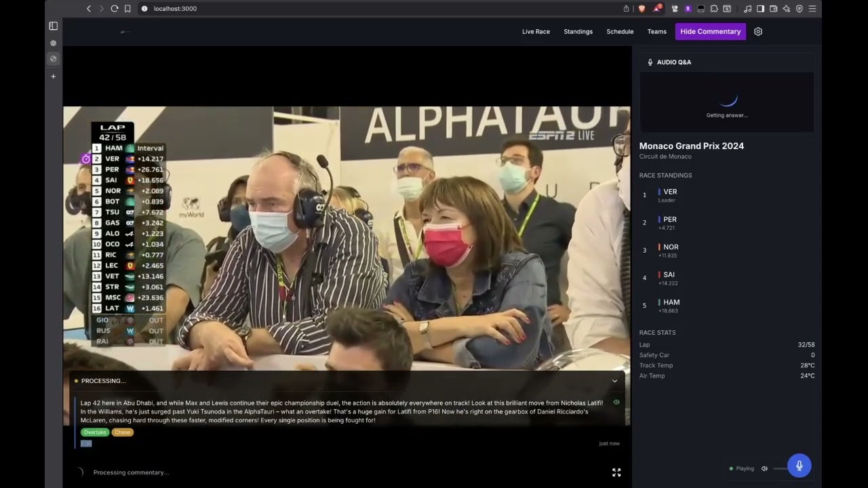This screenshot has height=488, width=868.
Task: Select the active globe sidebar tab
Action: pyautogui.click(x=54, y=59)
